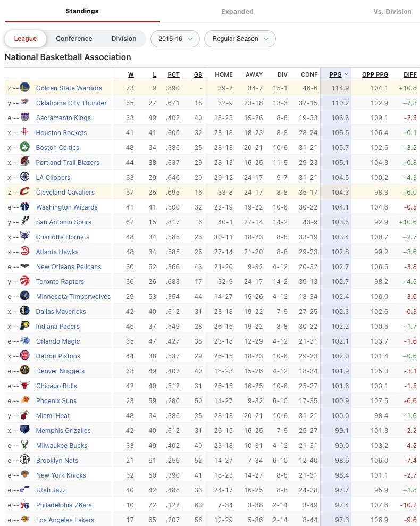Open the Oklahoma City Thunder team link
The height and width of the screenshot is (526, 420).
pos(71,103)
